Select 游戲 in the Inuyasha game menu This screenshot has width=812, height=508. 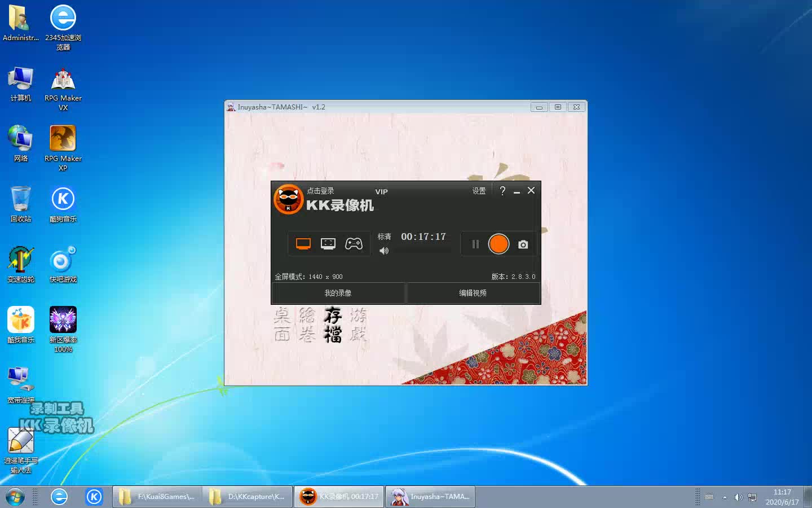click(358, 325)
